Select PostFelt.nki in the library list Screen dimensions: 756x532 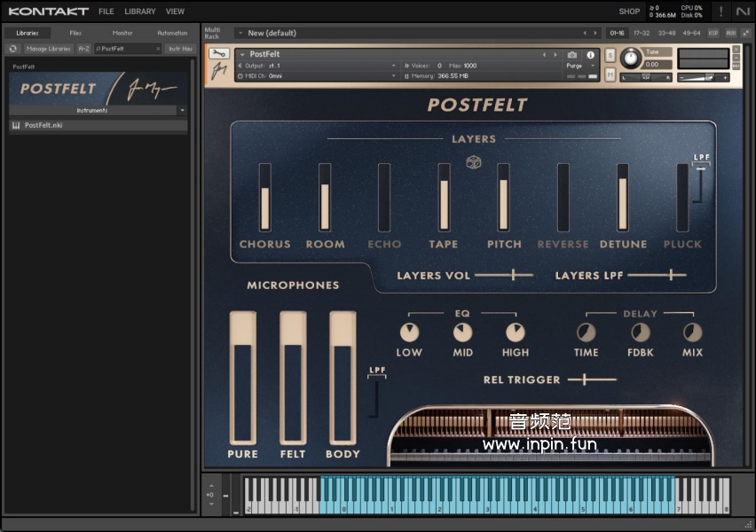[43, 126]
